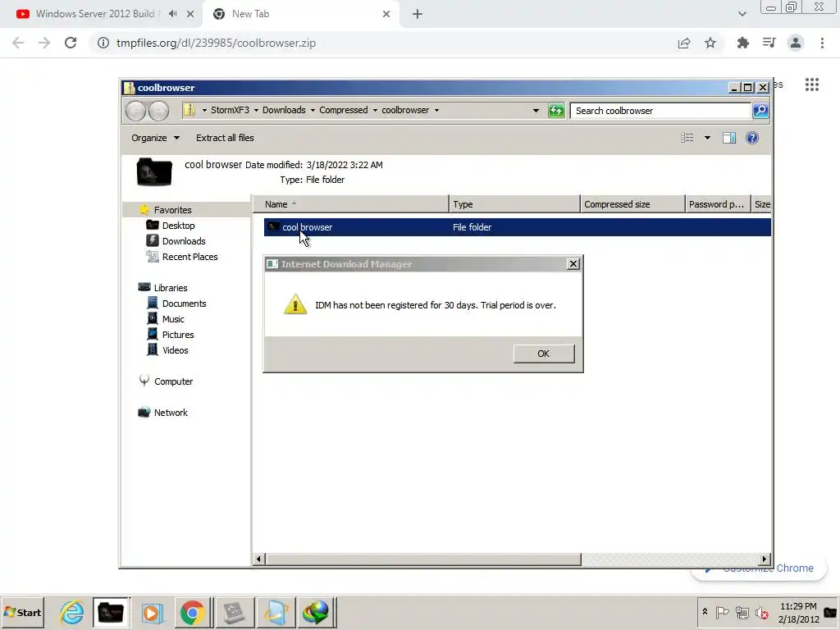The image size is (840, 630).
Task: Share this page via Chrome share icon
Action: [684, 43]
